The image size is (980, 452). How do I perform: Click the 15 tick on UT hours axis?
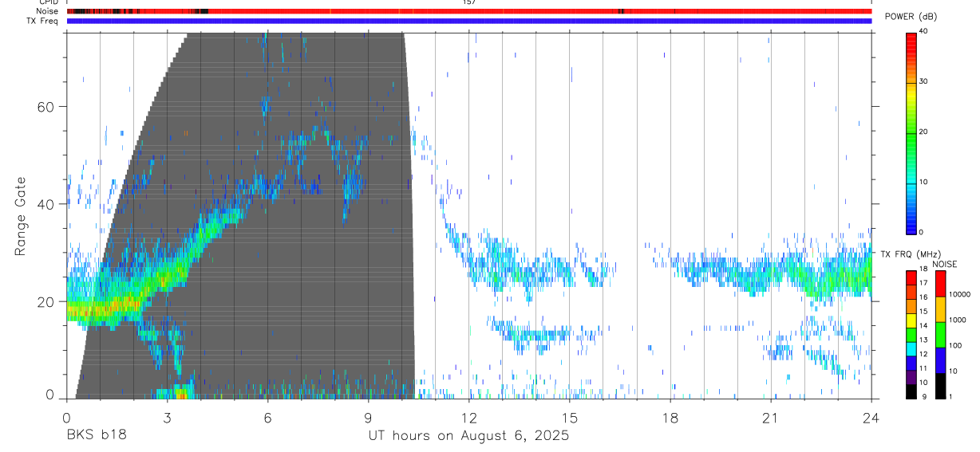570,417
